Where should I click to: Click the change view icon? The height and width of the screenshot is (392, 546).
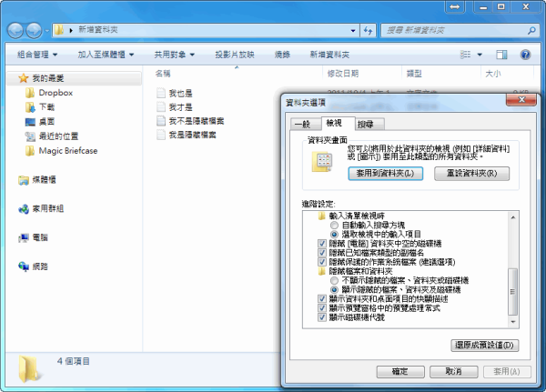pos(465,55)
